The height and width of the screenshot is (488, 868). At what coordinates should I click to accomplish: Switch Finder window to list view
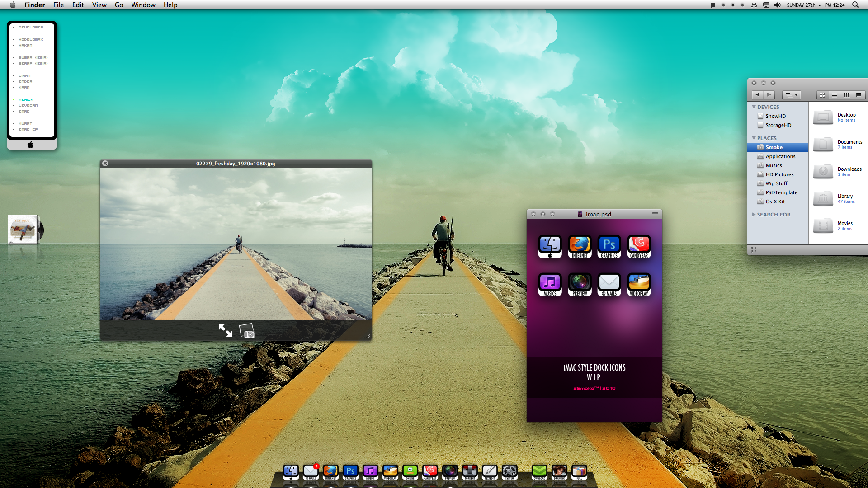click(835, 95)
